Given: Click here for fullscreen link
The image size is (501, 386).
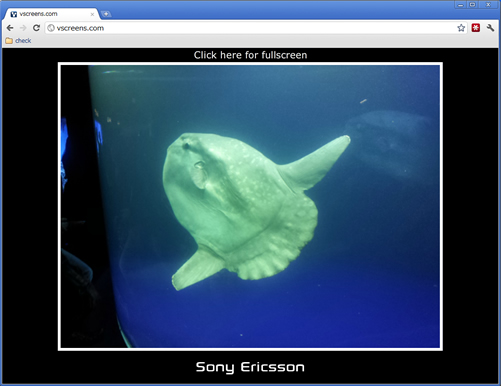Looking at the screenshot, I should (250, 55).
